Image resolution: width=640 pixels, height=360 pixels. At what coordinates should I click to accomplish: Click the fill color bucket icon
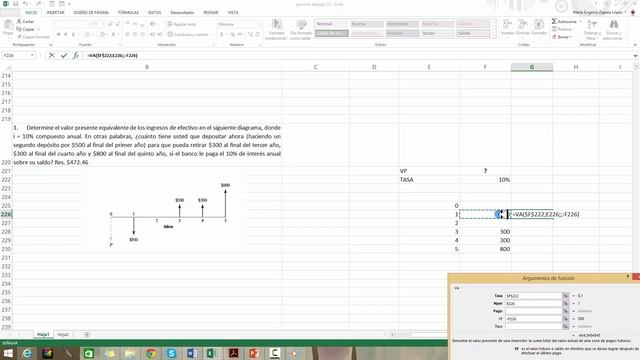pyautogui.click(x=102, y=34)
